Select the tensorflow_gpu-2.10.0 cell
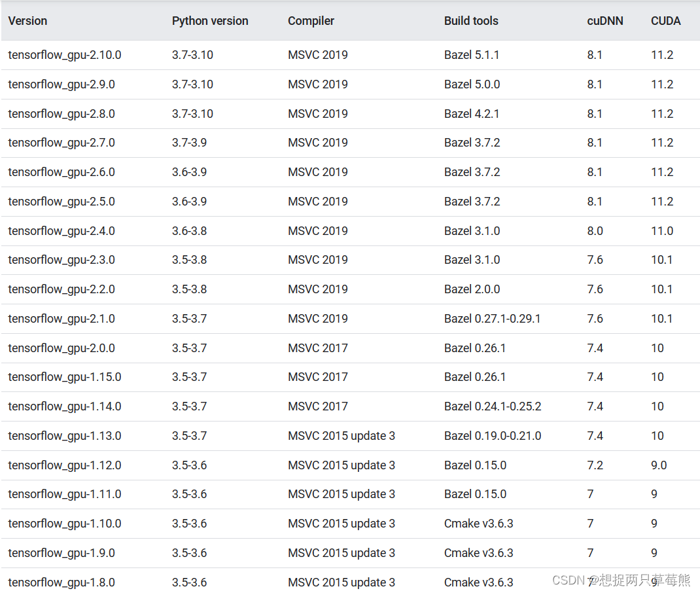Screen dimensions: 700x593 click(65, 55)
